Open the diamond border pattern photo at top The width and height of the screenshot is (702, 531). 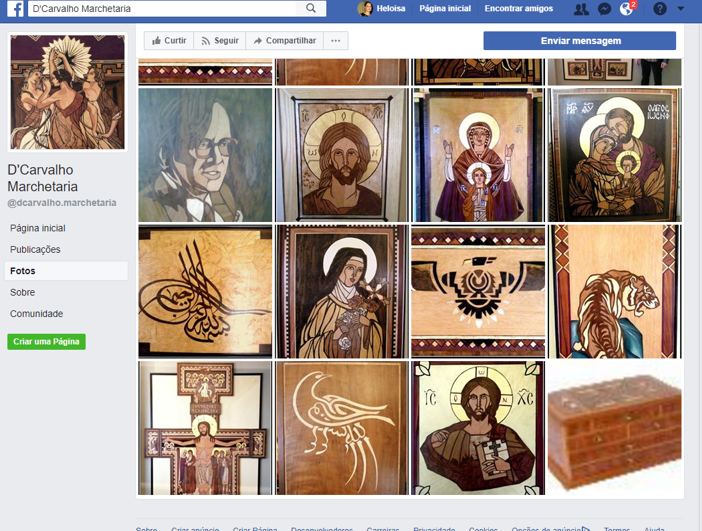coord(205,72)
